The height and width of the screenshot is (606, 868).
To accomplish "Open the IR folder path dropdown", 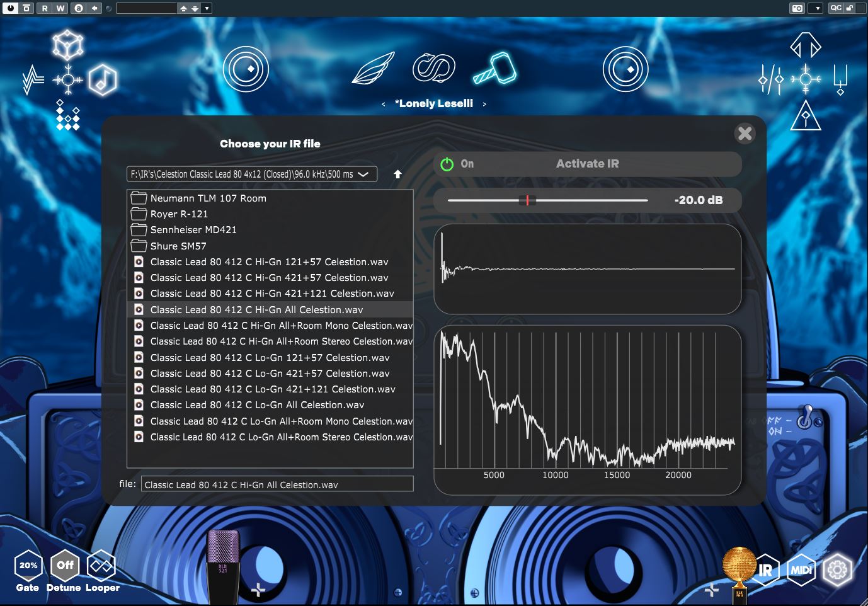I will (252, 174).
